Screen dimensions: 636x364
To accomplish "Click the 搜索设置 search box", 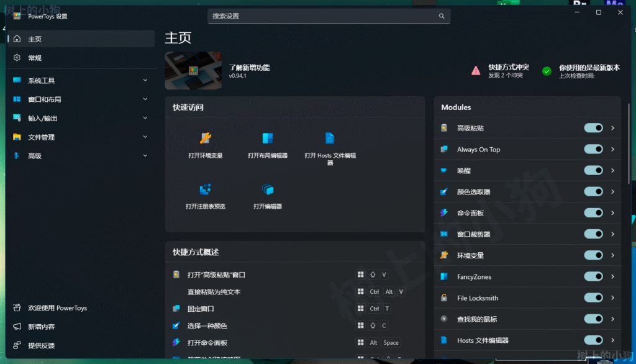I will point(329,16).
